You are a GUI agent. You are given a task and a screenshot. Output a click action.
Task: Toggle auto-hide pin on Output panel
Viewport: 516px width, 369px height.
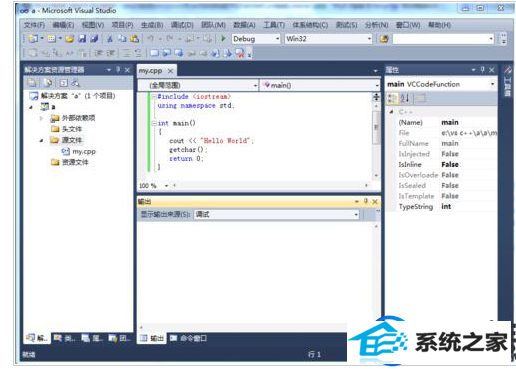click(366, 201)
